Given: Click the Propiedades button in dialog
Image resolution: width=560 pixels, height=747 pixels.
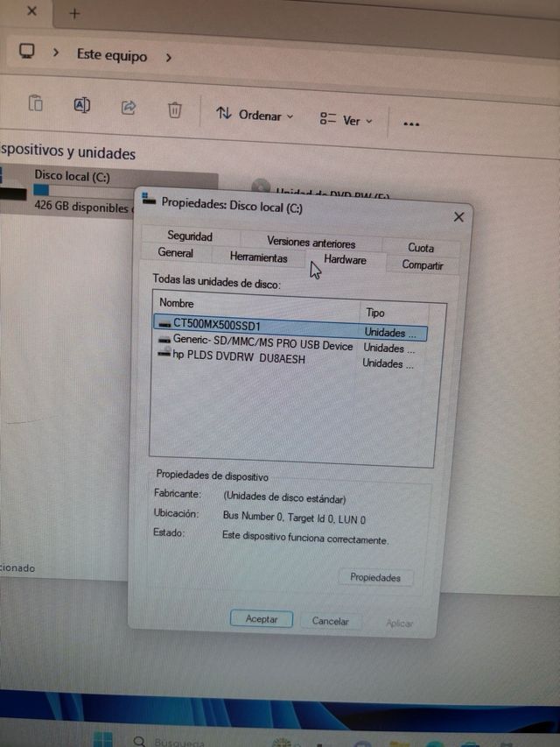Looking at the screenshot, I should pyautogui.click(x=375, y=577).
